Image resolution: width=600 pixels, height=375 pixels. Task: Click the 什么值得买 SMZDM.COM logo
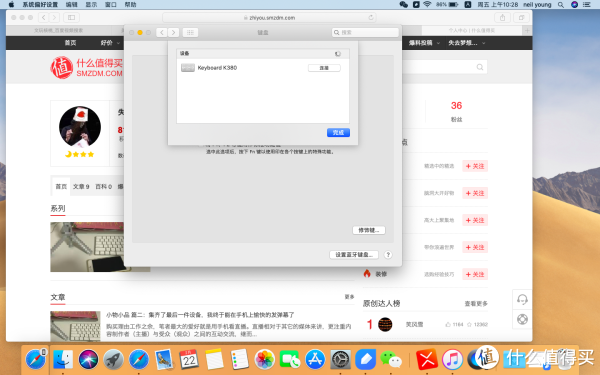pyautogui.click(x=86, y=67)
